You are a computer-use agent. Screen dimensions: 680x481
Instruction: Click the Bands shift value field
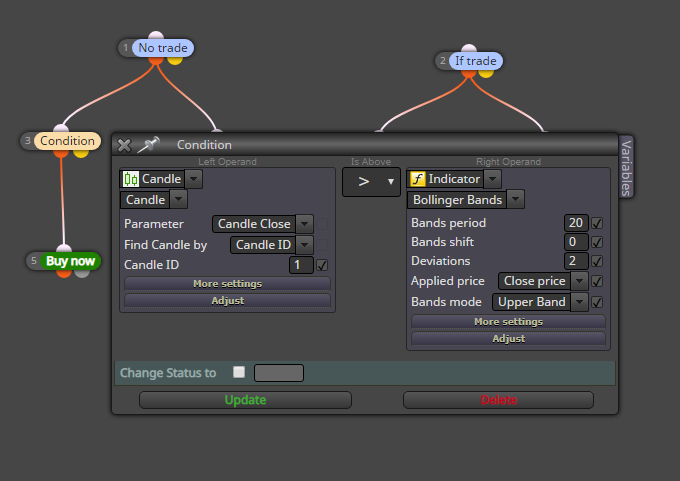point(576,242)
